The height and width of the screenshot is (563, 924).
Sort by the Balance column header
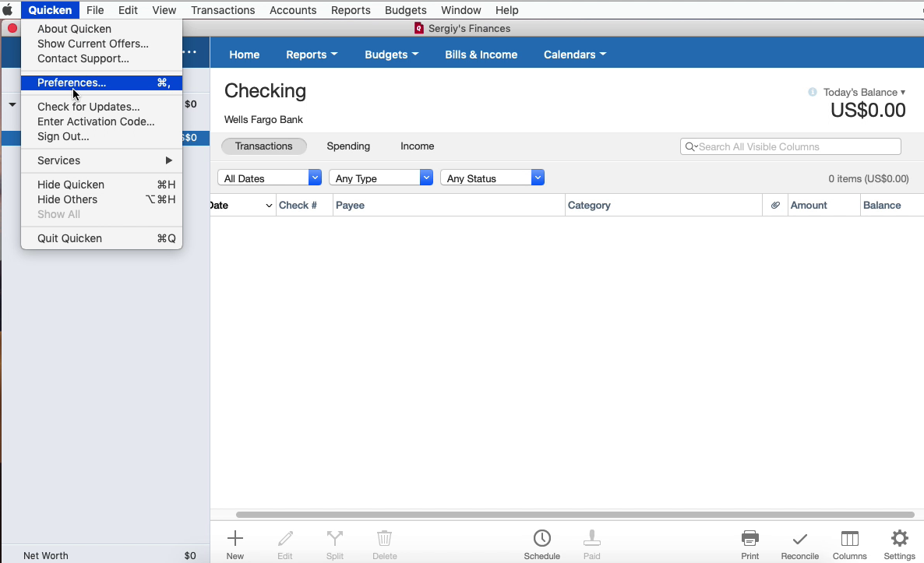[x=891, y=205]
